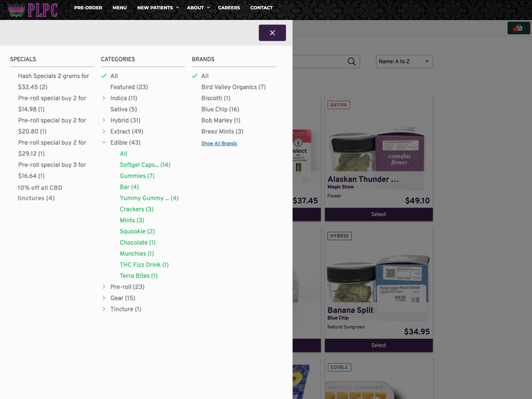Expand the Indica category chevron
Screen dimensions: 532x399
[104, 98]
